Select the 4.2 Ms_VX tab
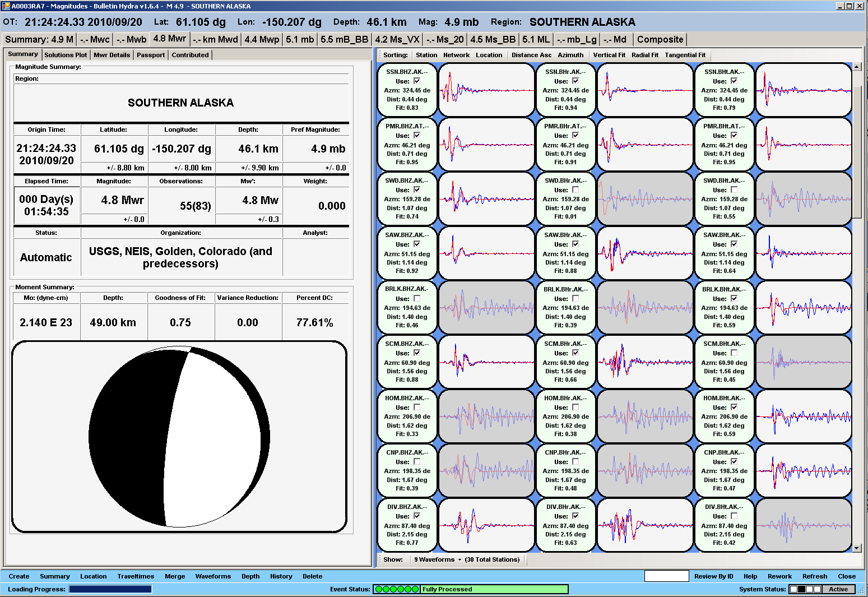 pyautogui.click(x=397, y=39)
